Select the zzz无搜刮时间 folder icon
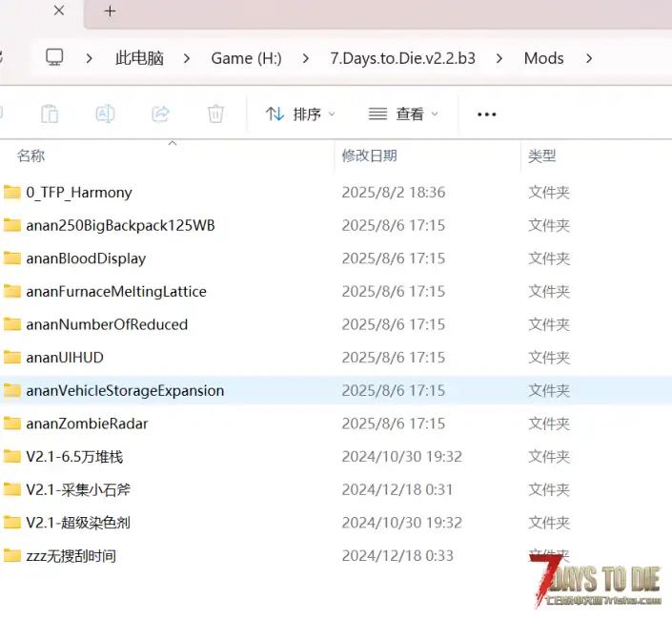The image size is (672, 620). (x=12, y=556)
